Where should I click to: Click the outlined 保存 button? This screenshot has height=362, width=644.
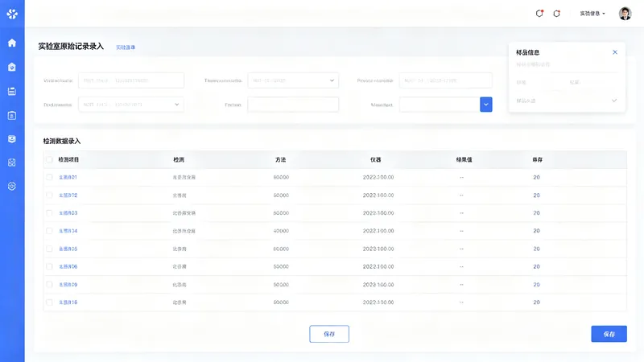tap(329, 334)
